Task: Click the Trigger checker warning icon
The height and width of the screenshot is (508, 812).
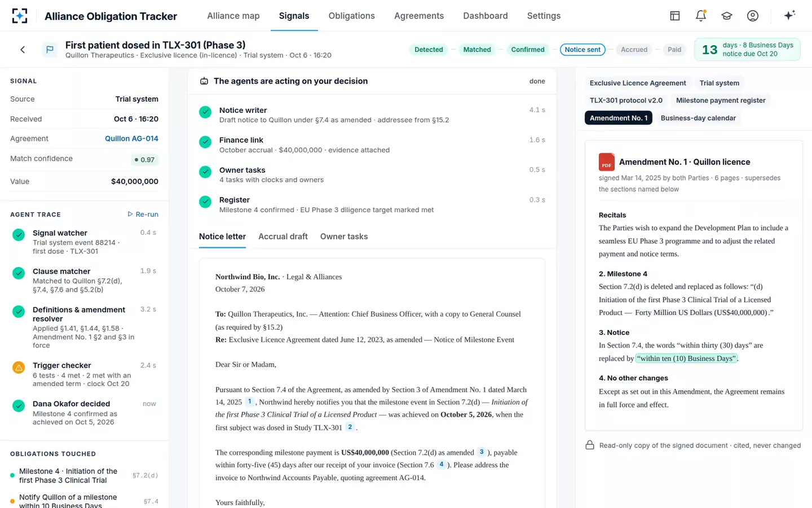Action: 19,367
